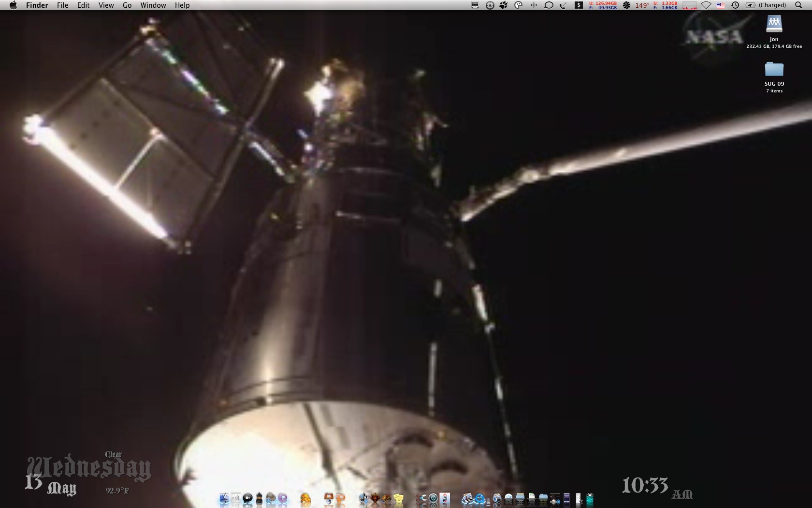Click the 149° temperature readout

click(x=642, y=5)
